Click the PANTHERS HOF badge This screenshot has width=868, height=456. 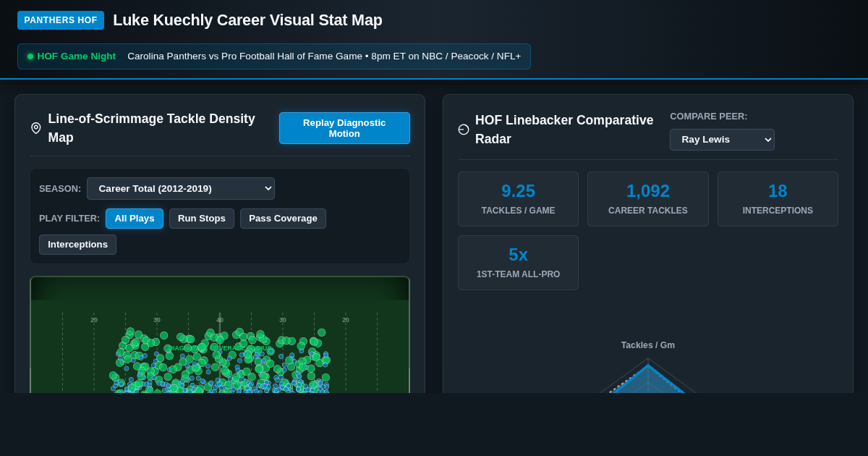[x=61, y=20]
